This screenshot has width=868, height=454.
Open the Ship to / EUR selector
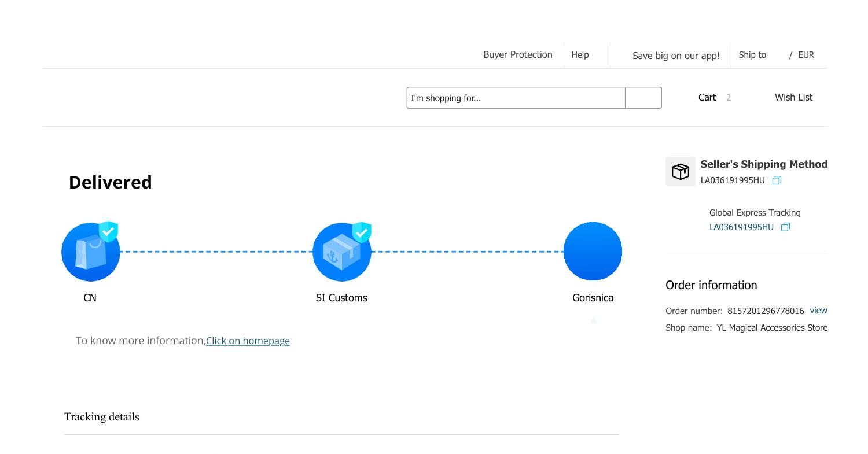tap(776, 55)
